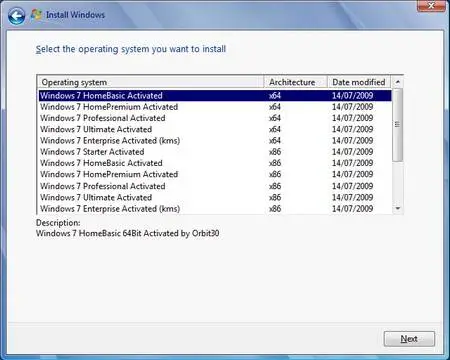The width and height of the screenshot is (450, 360).
Task: Select Windows 7 HomeBasic Activated x64
Action: pyautogui.click(x=215, y=96)
